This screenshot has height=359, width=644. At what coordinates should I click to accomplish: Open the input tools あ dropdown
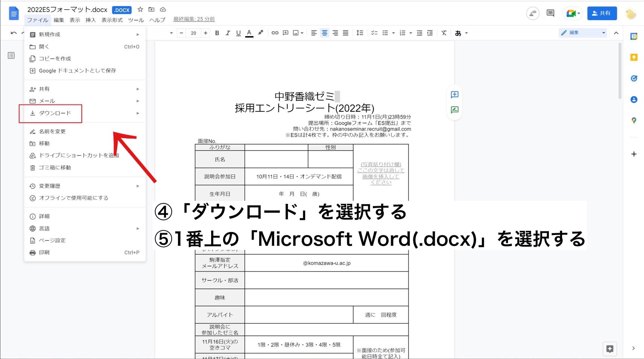pos(461,33)
